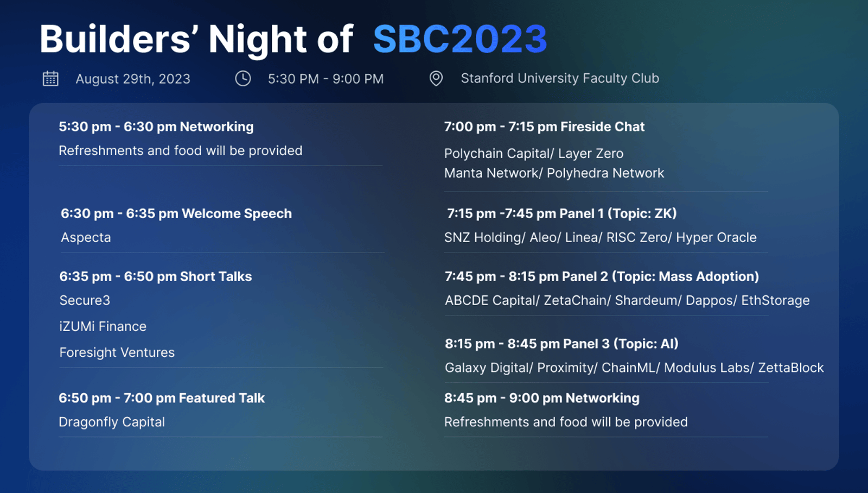Click the 5:30 pm Networking session heading
Screen dimensions: 868x493
(156, 127)
